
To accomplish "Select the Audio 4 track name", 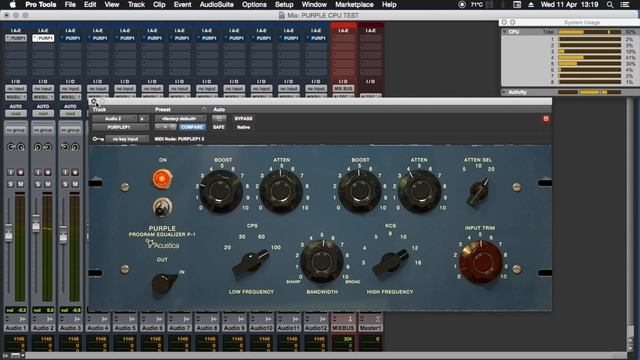I will coord(98,328).
